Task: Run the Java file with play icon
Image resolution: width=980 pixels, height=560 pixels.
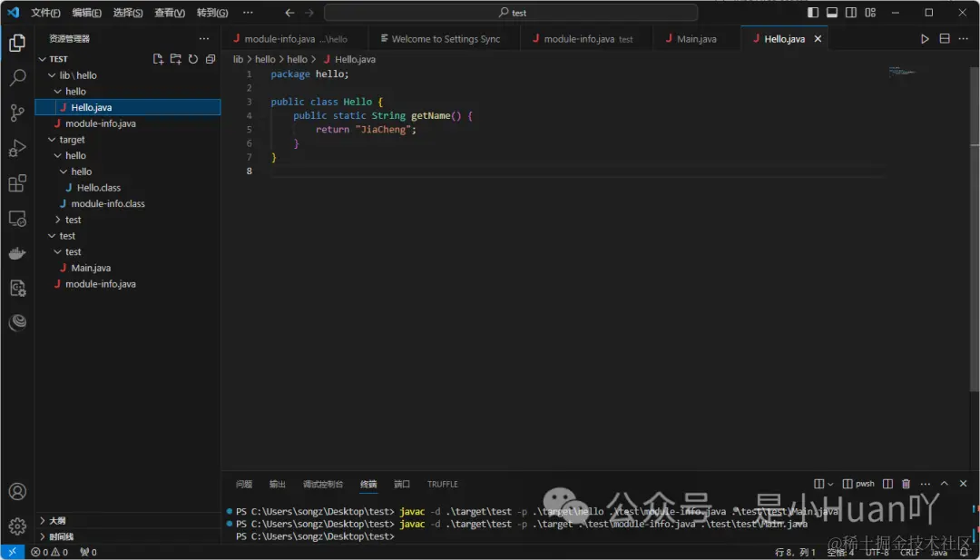Action: (925, 39)
